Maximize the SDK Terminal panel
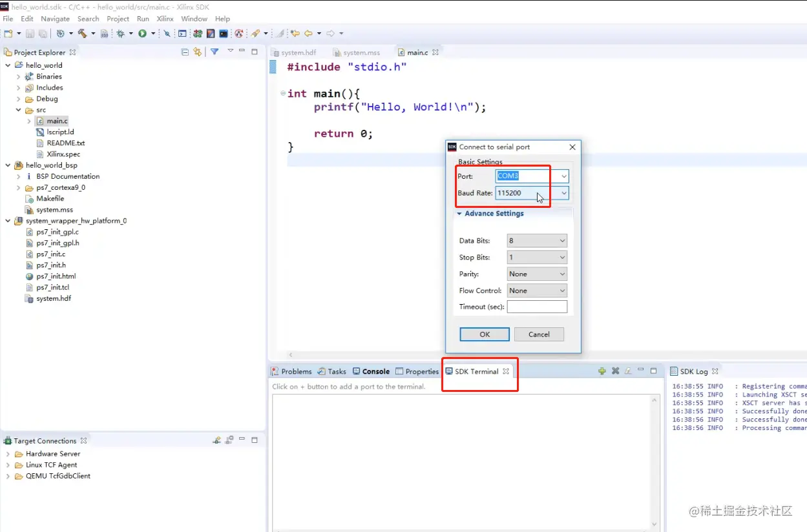 point(653,371)
